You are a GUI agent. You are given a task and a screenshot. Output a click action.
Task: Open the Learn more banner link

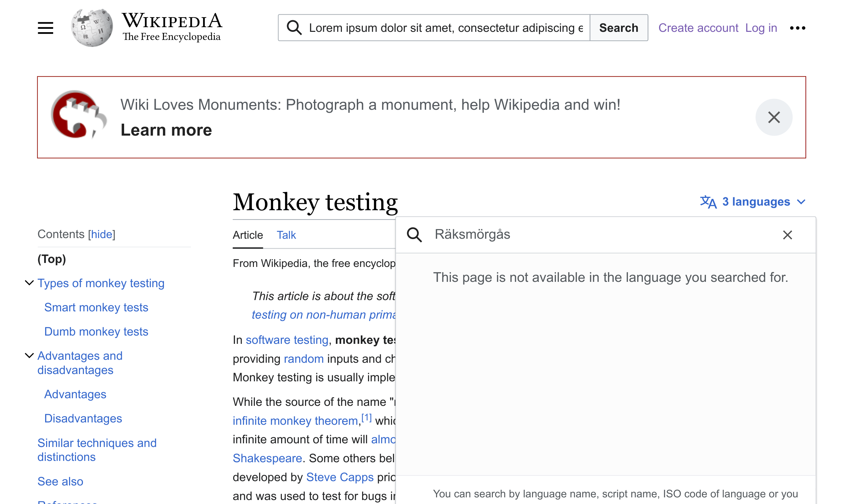click(166, 130)
